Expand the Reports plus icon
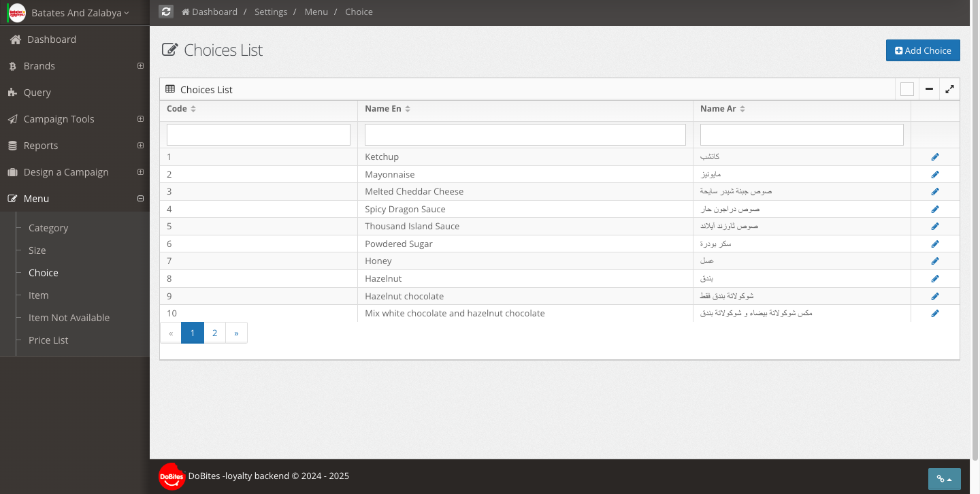Screen dimensions: 980x494 (x=140, y=146)
